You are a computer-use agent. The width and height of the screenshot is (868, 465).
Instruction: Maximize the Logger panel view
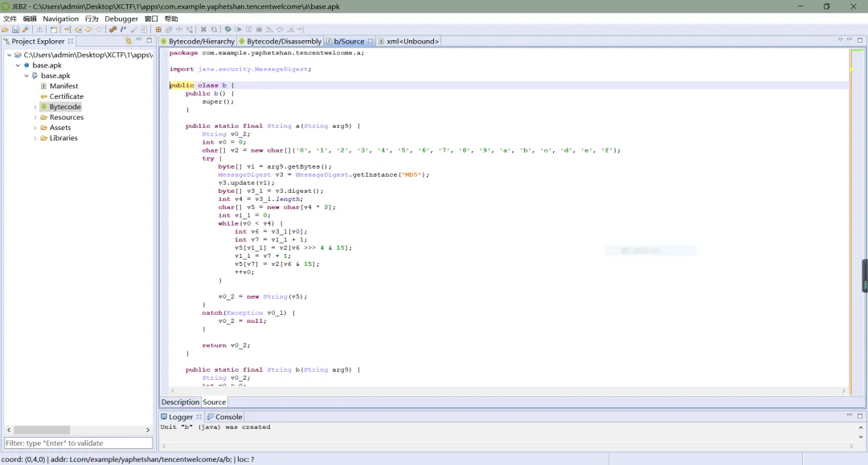click(858, 416)
